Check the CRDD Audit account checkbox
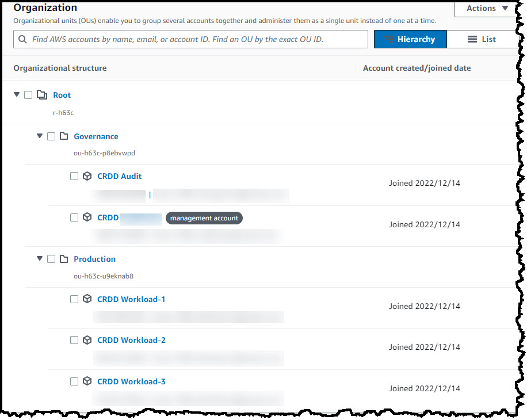 pos(74,176)
